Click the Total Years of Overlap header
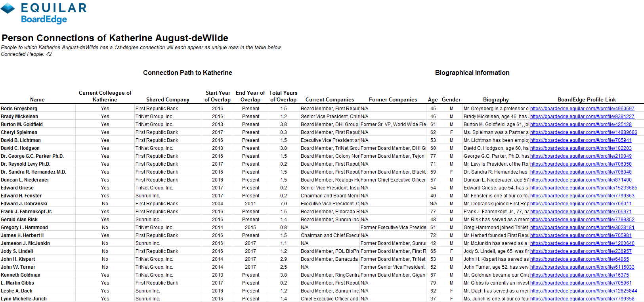This screenshot has width=644, height=302. [283, 96]
